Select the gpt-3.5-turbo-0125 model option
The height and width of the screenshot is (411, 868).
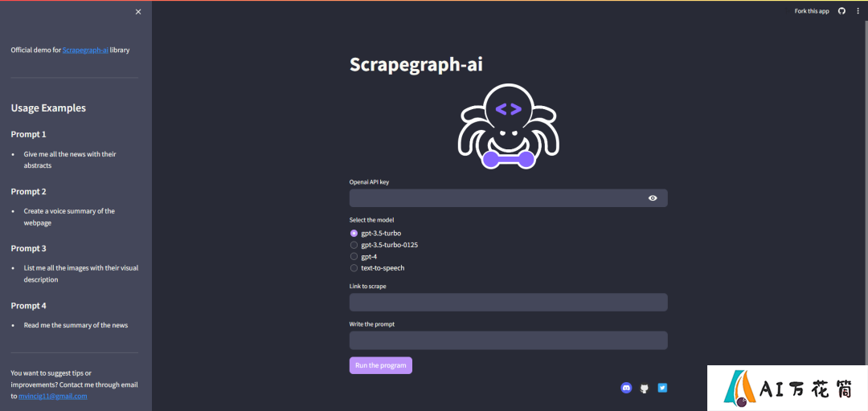pos(383,245)
